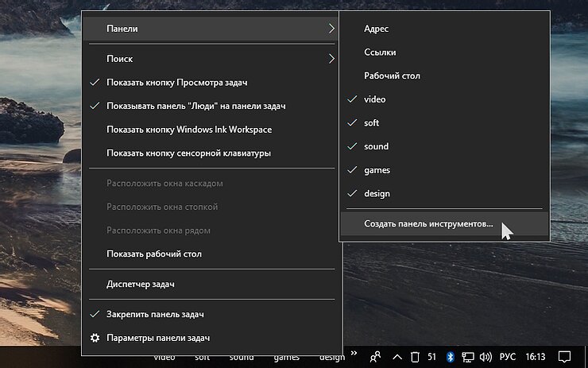The height and width of the screenshot is (368, 588).
Task: Toggle Показывать панель "Люди" на панели задач
Action: [211, 107]
